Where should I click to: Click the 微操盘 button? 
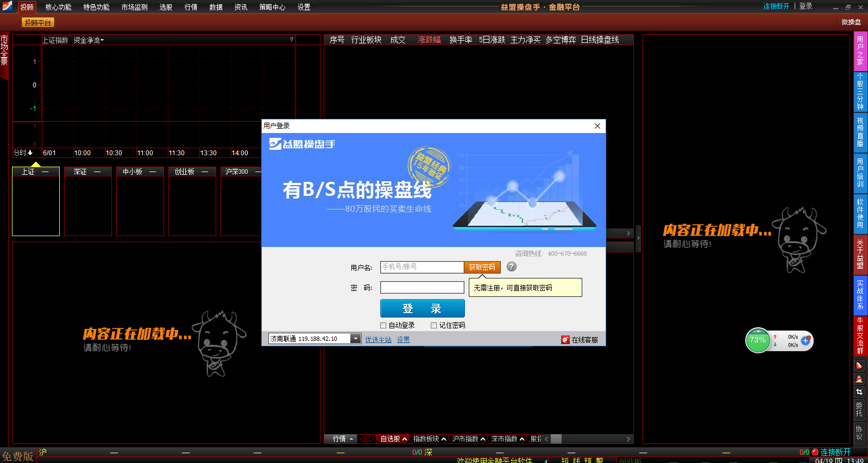(851, 22)
